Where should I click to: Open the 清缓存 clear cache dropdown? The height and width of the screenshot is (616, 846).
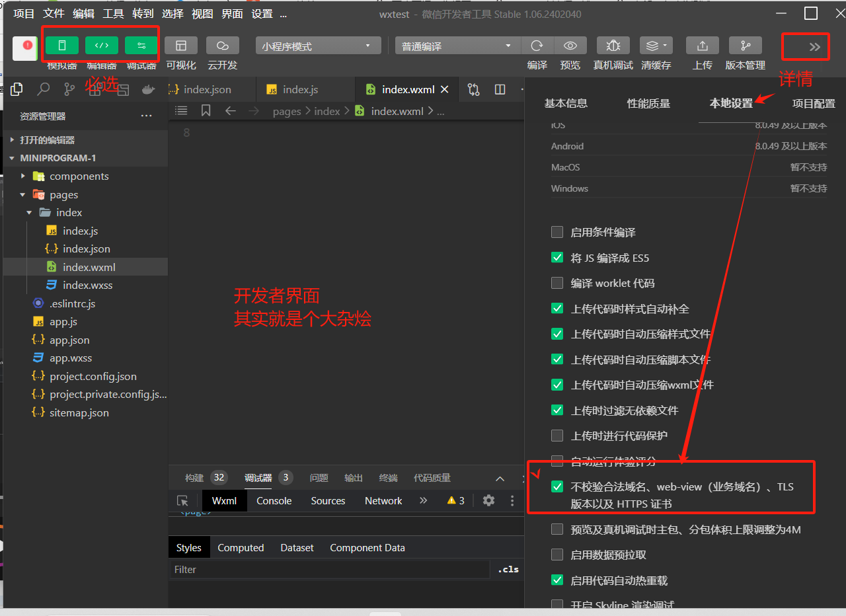point(656,45)
